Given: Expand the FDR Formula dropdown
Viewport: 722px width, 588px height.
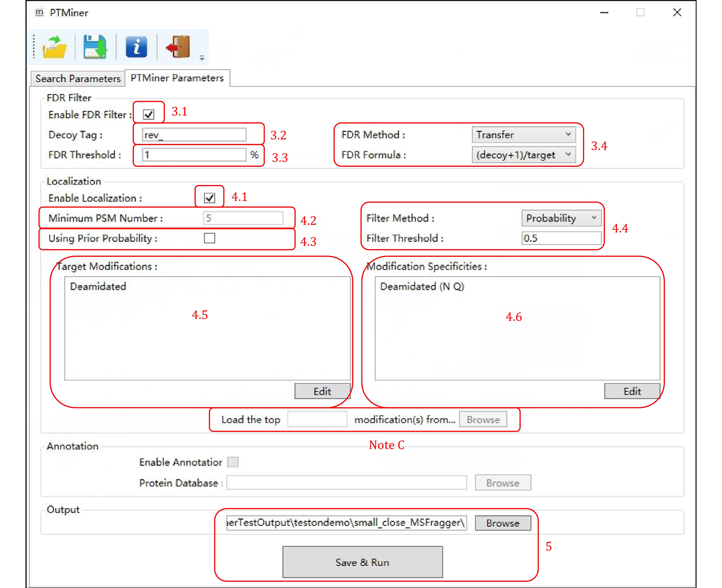Looking at the screenshot, I should click(523, 155).
